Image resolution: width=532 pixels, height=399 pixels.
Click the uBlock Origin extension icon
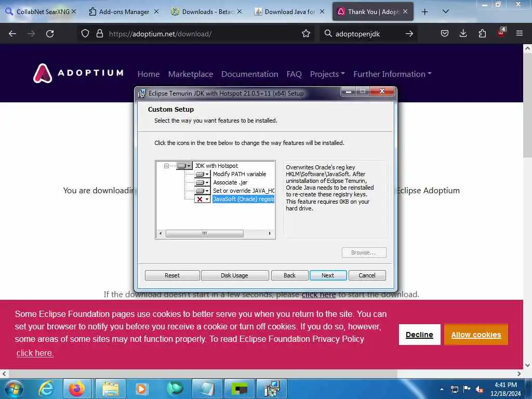(501, 33)
